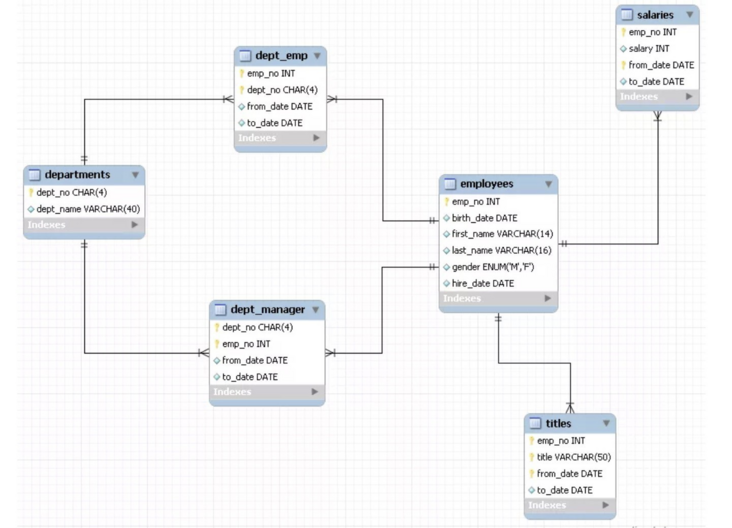Click the emp_no key icon in salaries
The image size is (732, 528).
coord(623,32)
